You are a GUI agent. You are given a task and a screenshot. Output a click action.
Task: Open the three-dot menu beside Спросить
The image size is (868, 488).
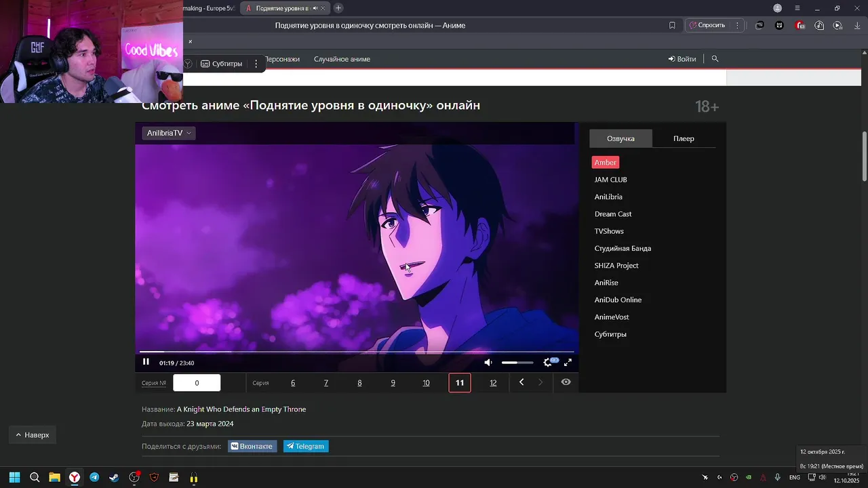(x=737, y=25)
